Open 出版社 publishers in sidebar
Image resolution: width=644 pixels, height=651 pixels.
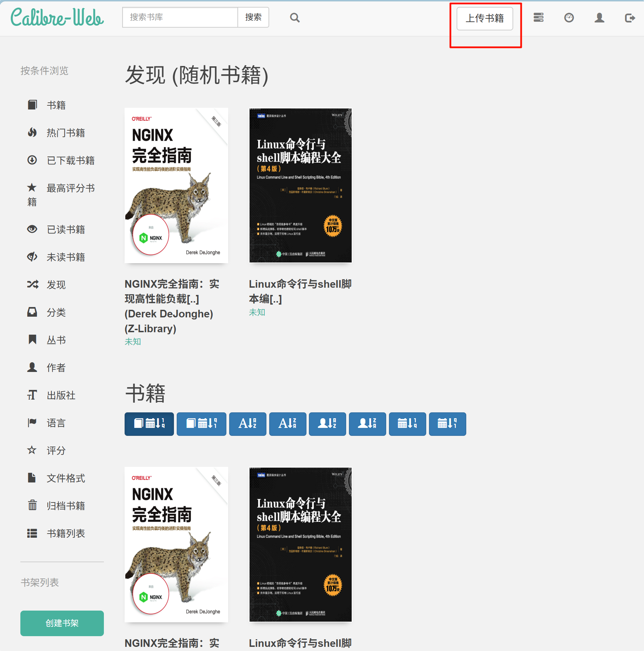pos(61,395)
